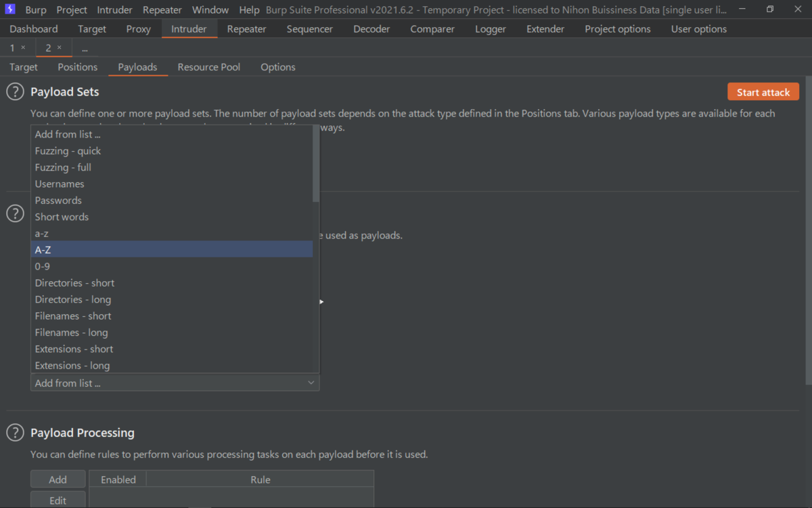Restore the window using the title bar button
Screen dimensions: 812x508
770,9
